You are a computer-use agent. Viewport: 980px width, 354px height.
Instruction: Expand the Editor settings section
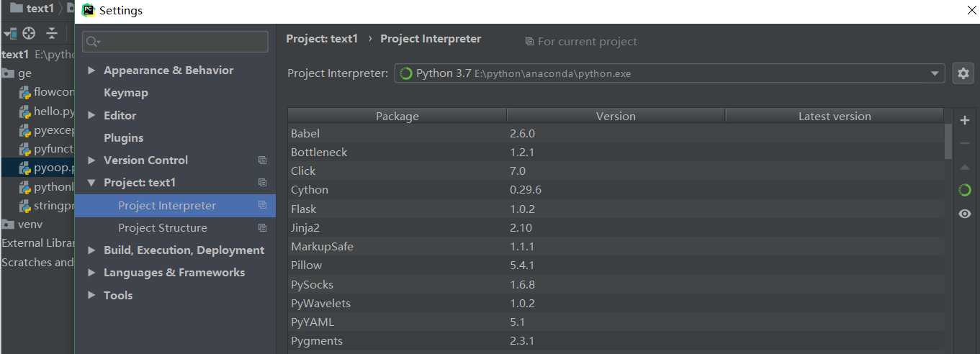(x=91, y=115)
